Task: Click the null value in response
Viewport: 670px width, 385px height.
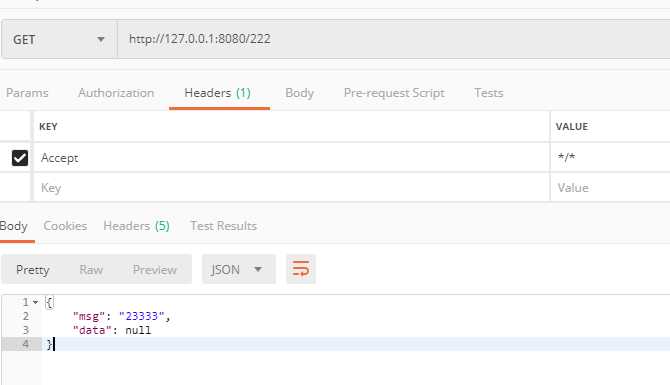Action: pos(138,330)
